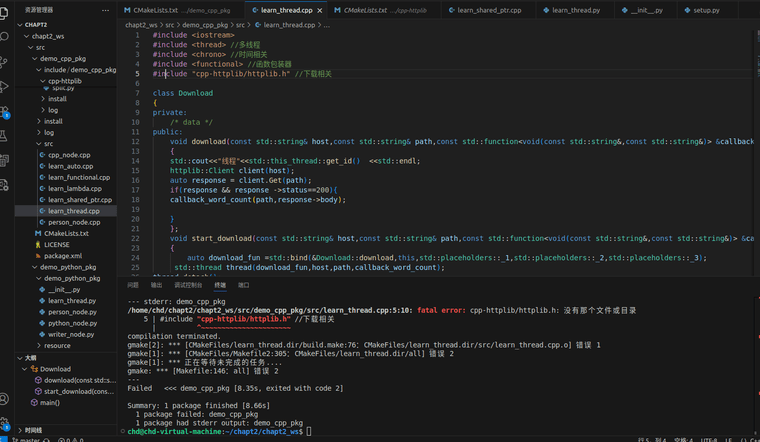Screen dimensions: 760x442
Task: Click the UTF-8 encoding in the status bar
Action: click(x=709, y=440)
